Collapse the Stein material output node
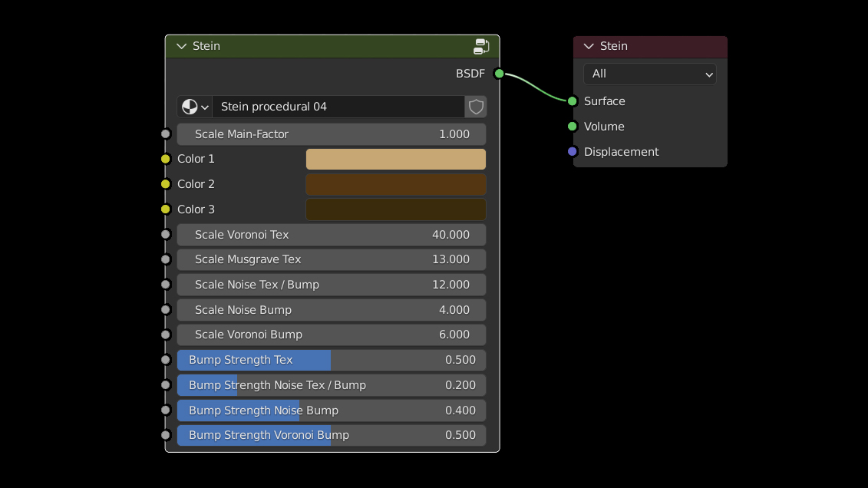868x488 pixels. (589, 46)
